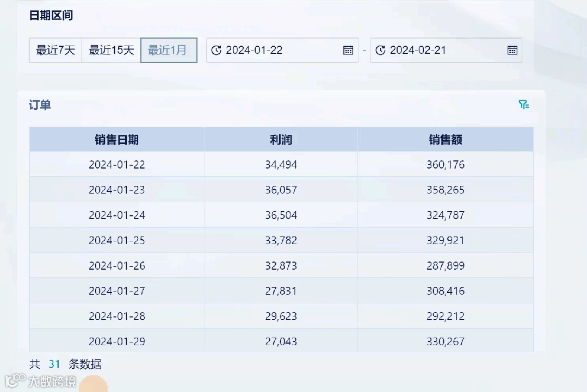The width and height of the screenshot is (587, 392).
Task: Click the start date field 2024-01-22
Action: coord(282,50)
